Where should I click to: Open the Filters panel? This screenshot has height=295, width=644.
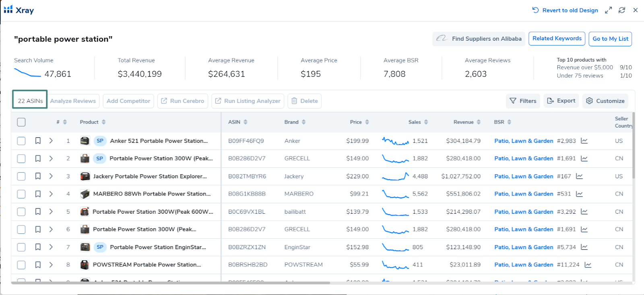click(523, 101)
